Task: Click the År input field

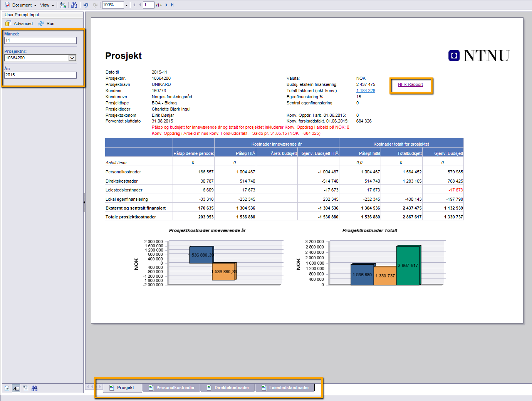Action: coord(40,75)
